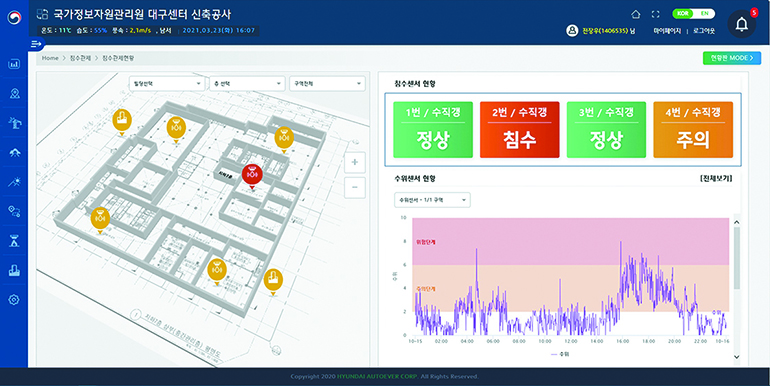
Task: Click the date 2021.03.23 16:07 text
Action: pos(219,30)
